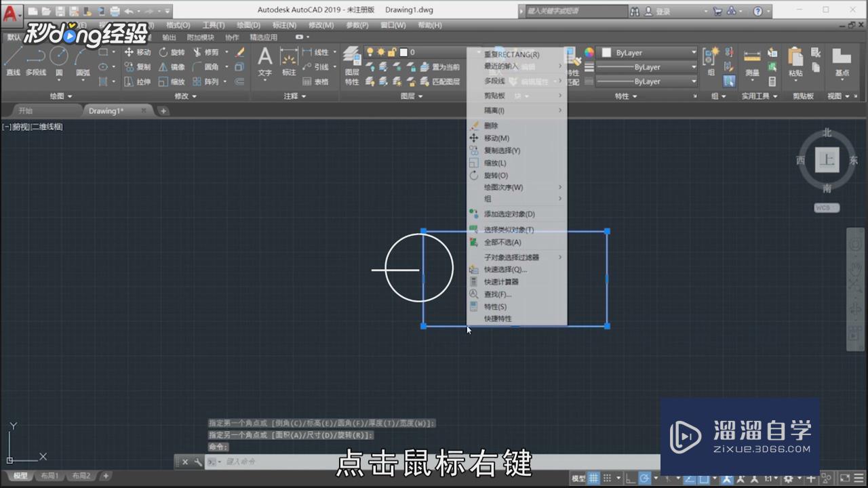Toggle snap mode in status bar
Image resolution: width=868 pixels, height=488 pixels.
[608, 478]
